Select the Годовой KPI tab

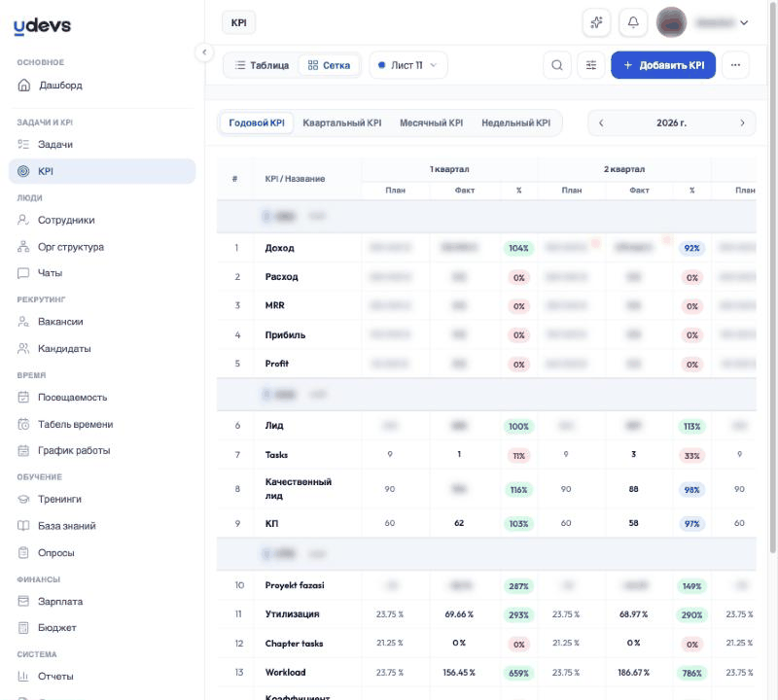click(257, 123)
